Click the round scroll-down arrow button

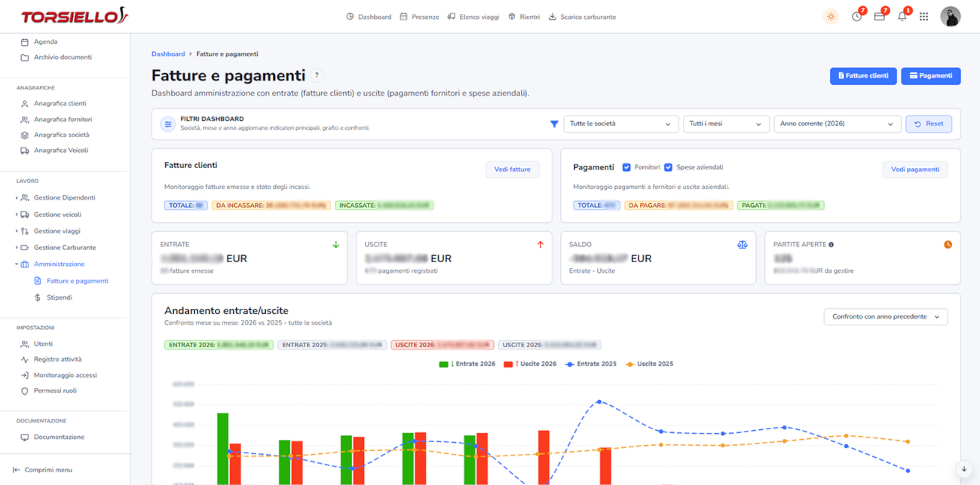[964, 469]
